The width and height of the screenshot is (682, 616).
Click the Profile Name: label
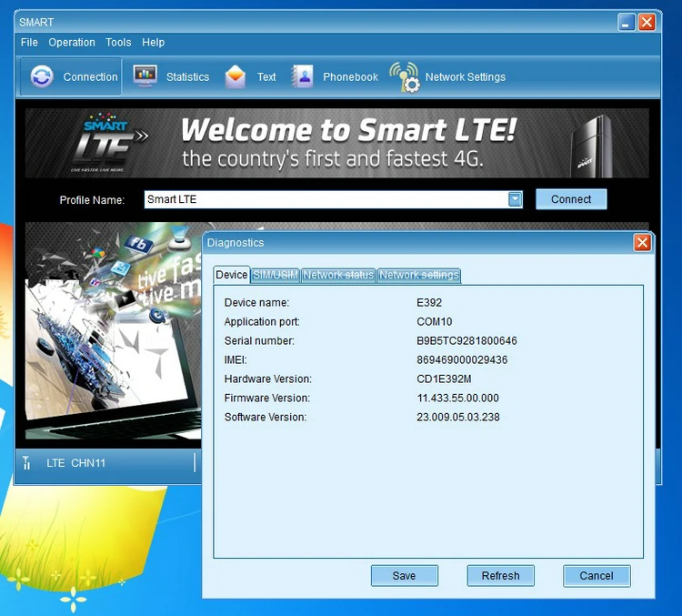tap(92, 200)
